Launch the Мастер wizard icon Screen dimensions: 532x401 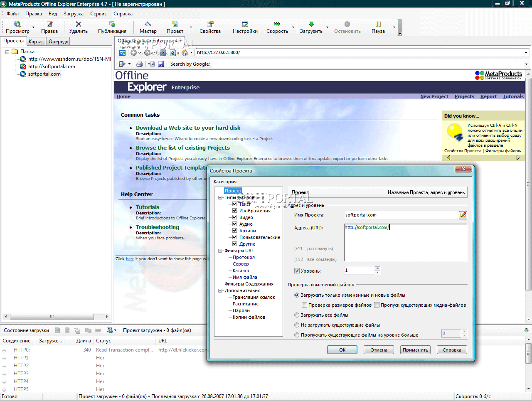(x=148, y=24)
